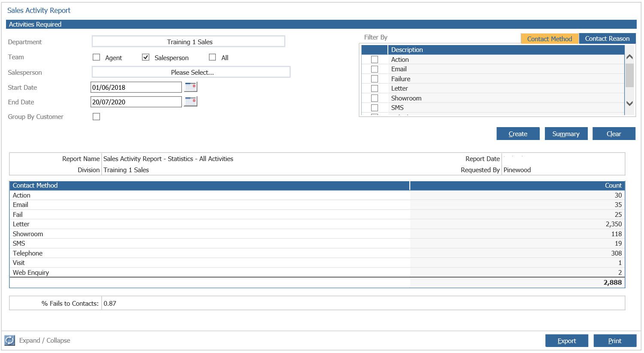Open the End Date calendar picker
The image size is (644, 353).
[x=190, y=102]
